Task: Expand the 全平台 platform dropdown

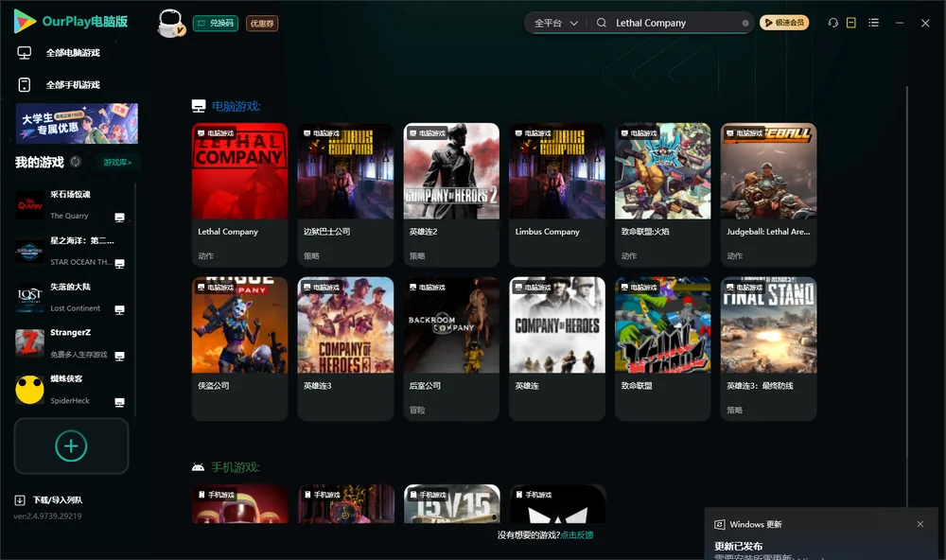Action: click(x=556, y=23)
